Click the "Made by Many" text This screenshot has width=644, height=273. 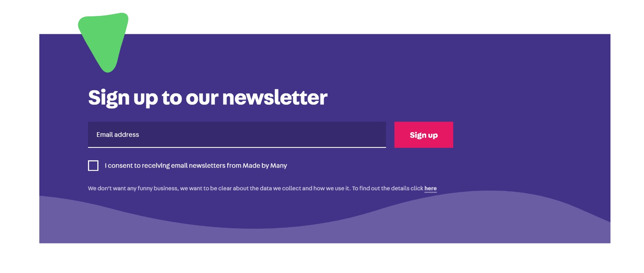coord(265,166)
